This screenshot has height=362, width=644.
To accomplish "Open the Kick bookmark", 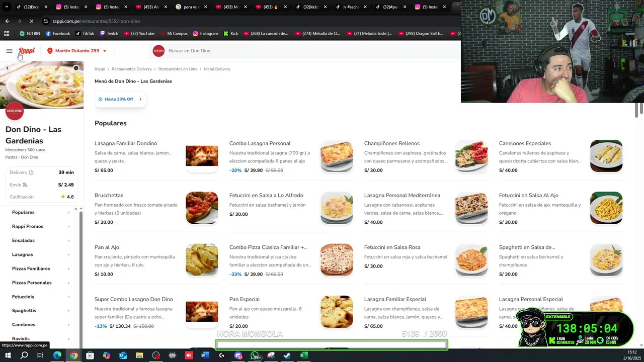I will pos(230,34).
